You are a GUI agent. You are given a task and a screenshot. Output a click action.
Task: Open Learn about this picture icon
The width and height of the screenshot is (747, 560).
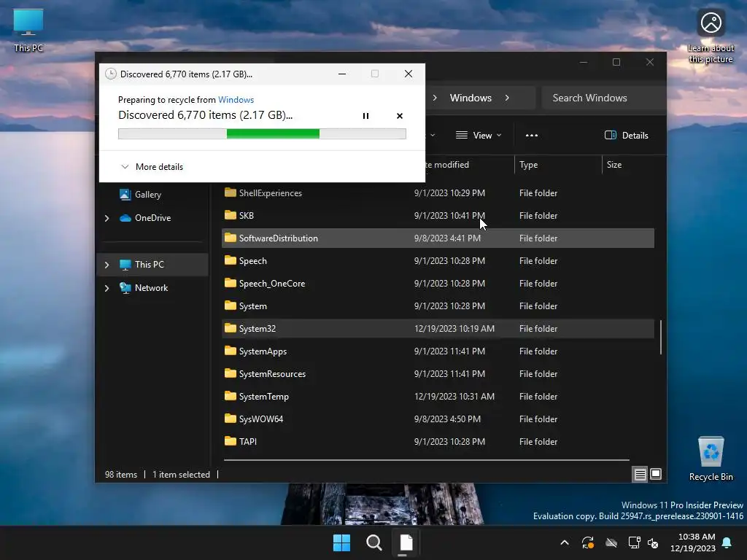point(711,37)
